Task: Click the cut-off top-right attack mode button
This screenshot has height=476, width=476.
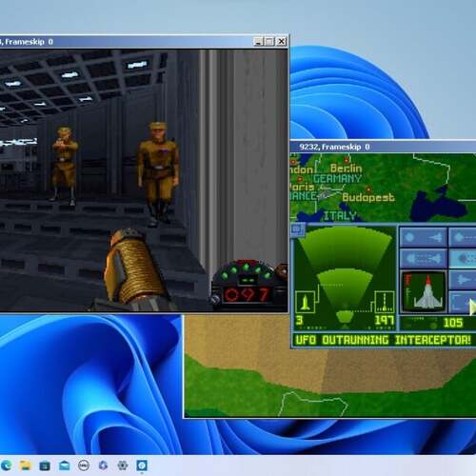Action: click(463, 237)
